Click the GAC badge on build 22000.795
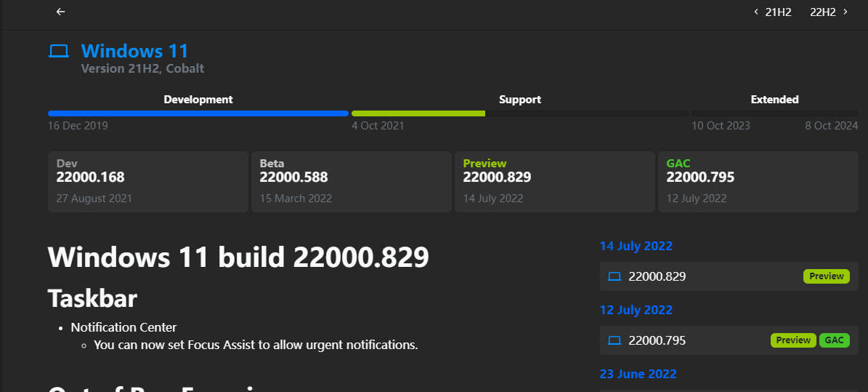Image resolution: width=868 pixels, height=392 pixels. pyautogui.click(x=835, y=340)
